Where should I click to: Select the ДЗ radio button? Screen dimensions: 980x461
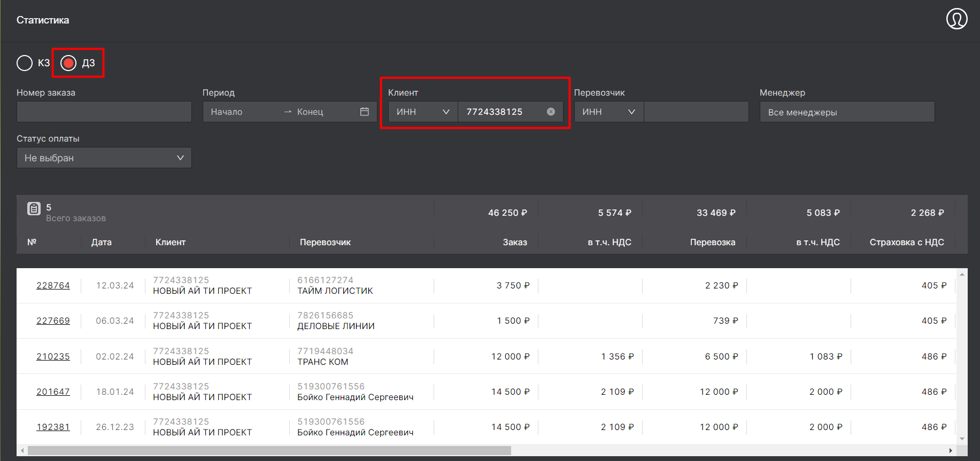[68, 63]
